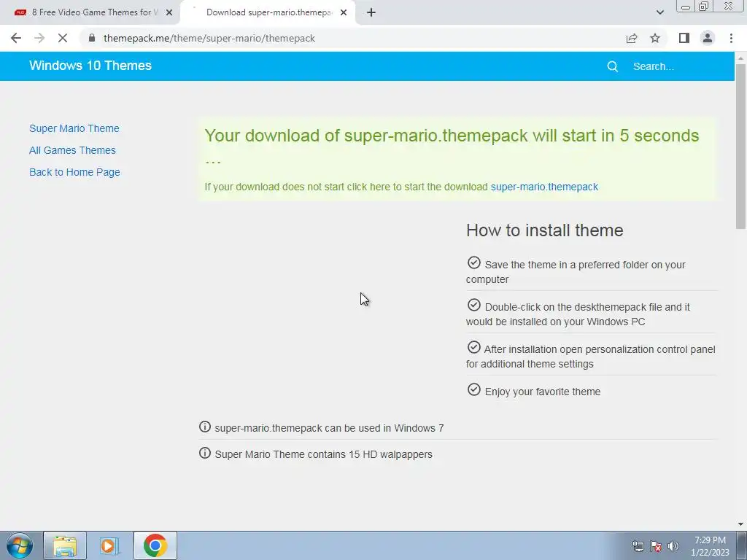Click the forward navigation arrow
The height and width of the screenshot is (560, 747).
[x=39, y=38]
